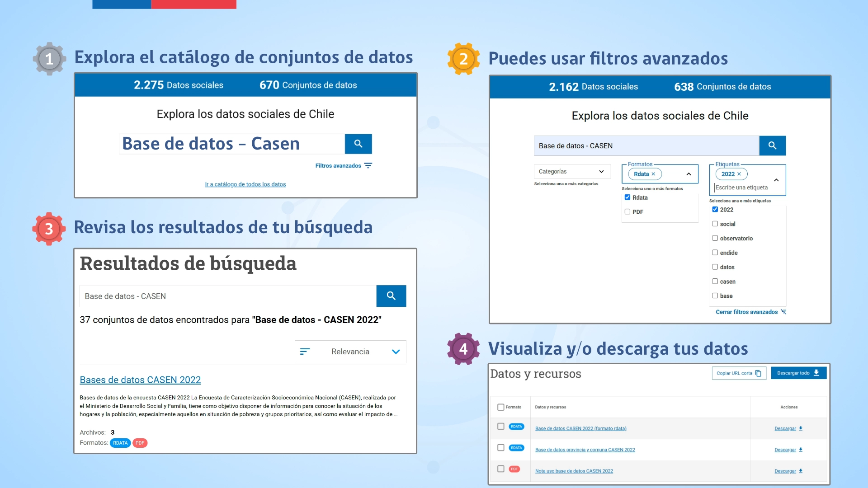Click the RDATA format badge in search result
Viewport: 868px width, 488px height.
120,443
